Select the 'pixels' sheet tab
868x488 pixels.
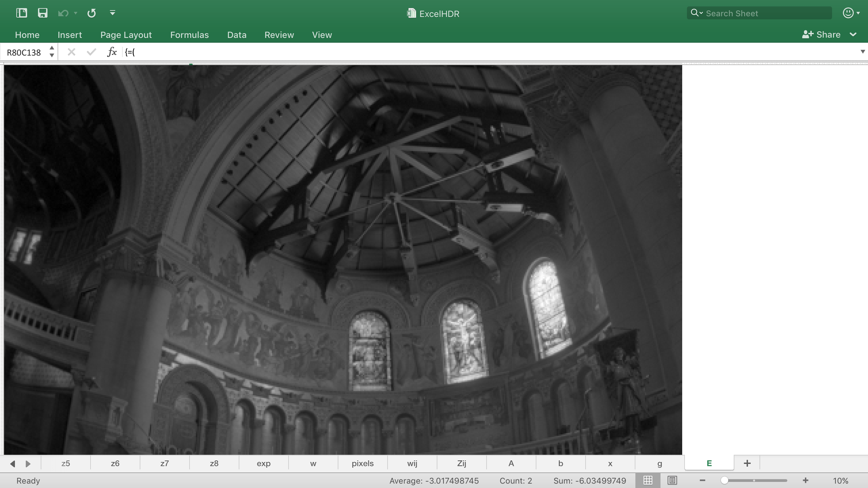362,463
